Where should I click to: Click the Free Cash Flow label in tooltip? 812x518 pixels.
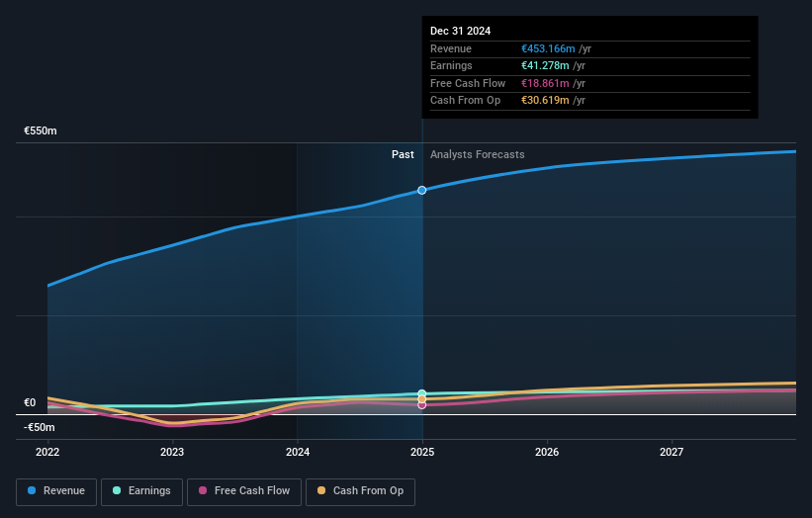point(468,83)
